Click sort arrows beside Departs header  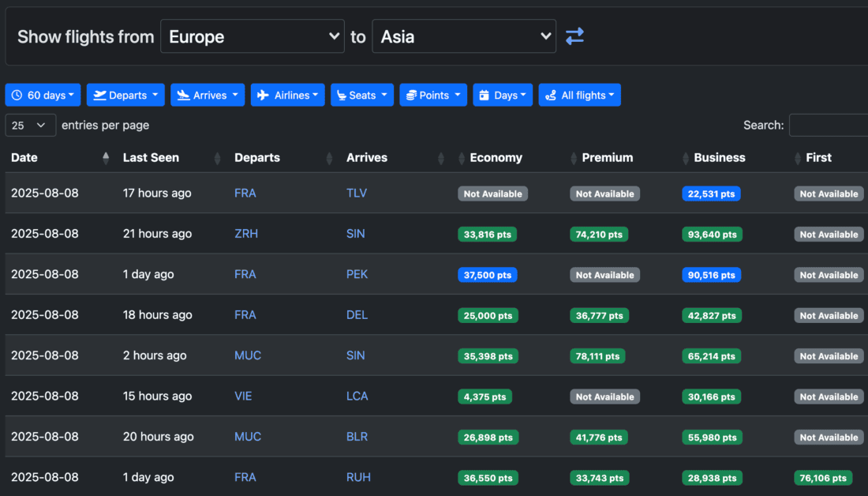[x=330, y=158]
